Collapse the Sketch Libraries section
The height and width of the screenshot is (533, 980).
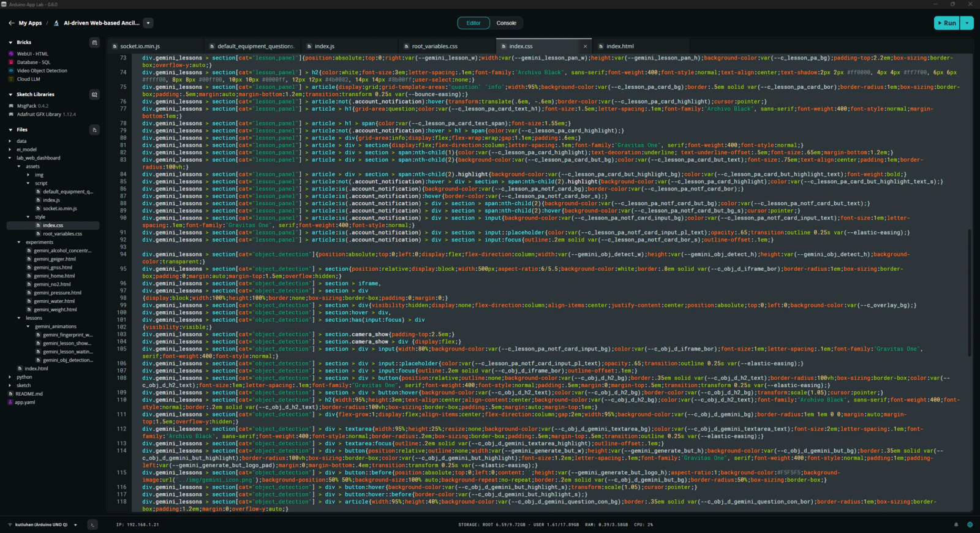point(10,95)
